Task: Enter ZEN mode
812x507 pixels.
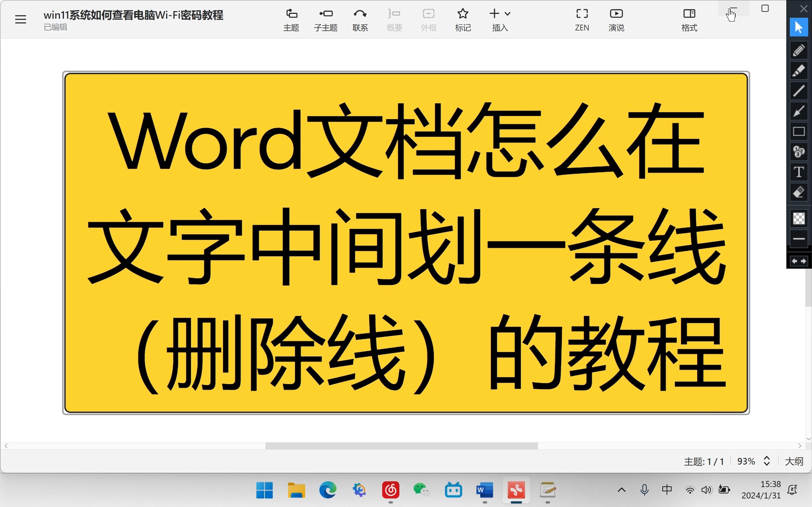Action: [582, 19]
